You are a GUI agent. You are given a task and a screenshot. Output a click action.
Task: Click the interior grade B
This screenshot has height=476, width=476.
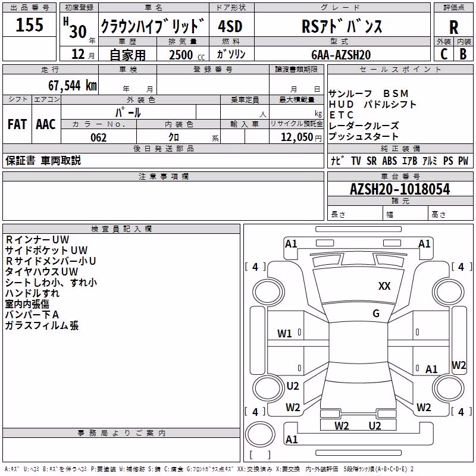pos(463,54)
